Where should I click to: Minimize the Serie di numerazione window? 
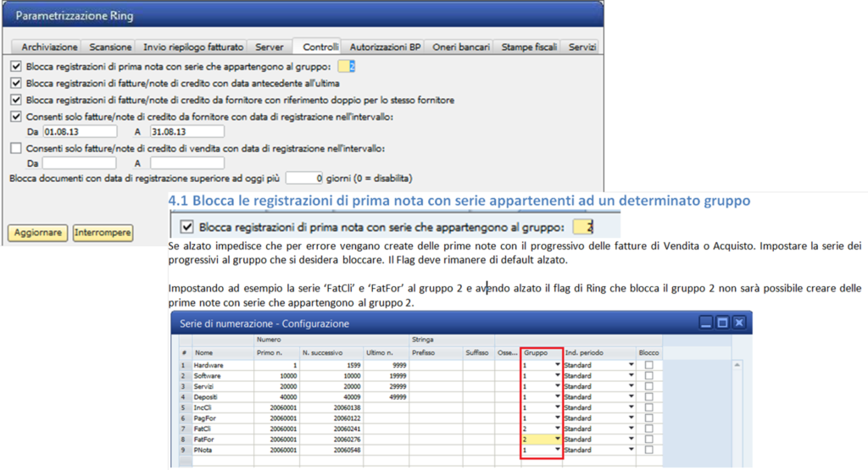click(706, 323)
